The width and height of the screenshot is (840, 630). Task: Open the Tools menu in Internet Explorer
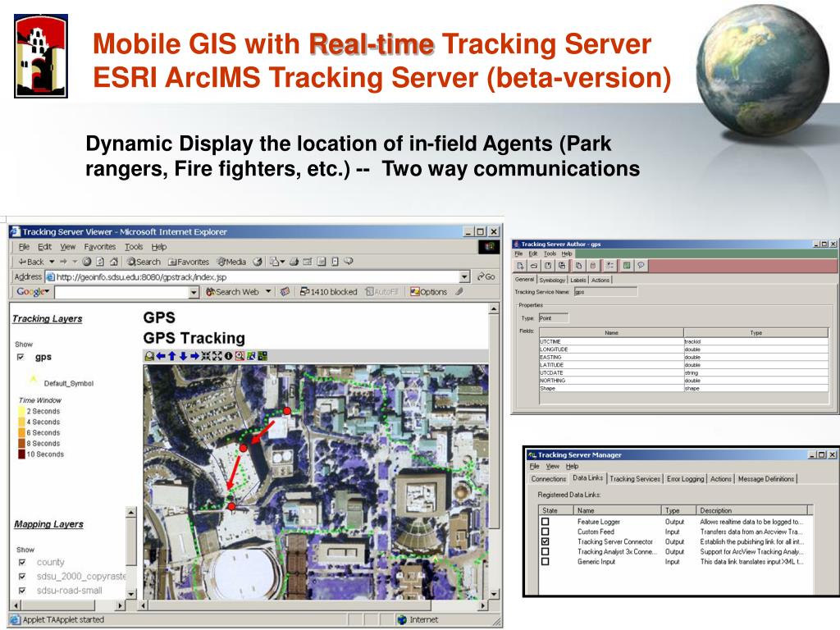point(134,247)
